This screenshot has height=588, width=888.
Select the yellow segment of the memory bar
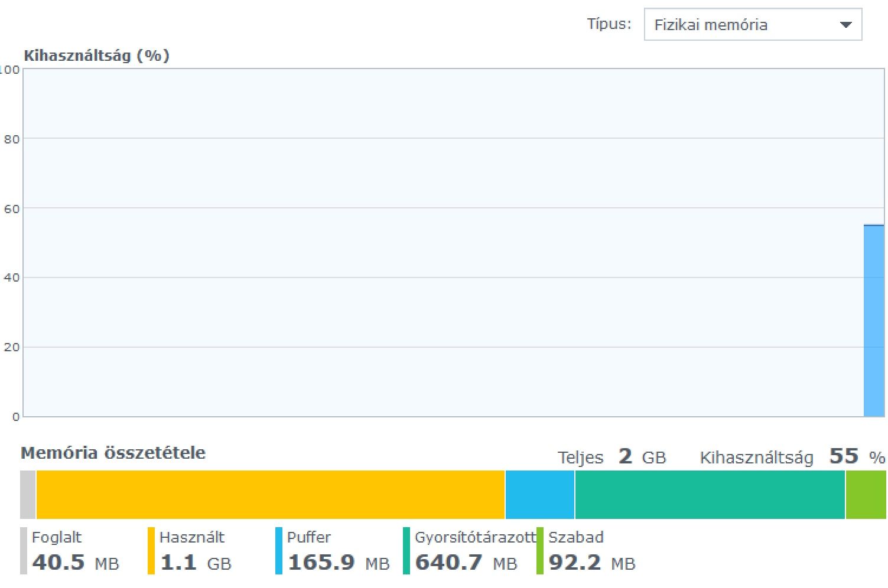pos(270,495)
